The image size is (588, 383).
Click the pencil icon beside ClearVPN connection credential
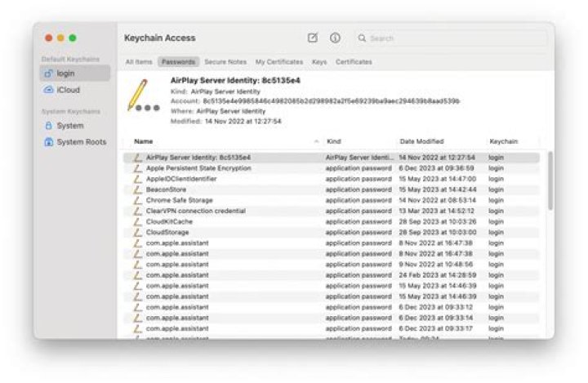click(138, 211)
